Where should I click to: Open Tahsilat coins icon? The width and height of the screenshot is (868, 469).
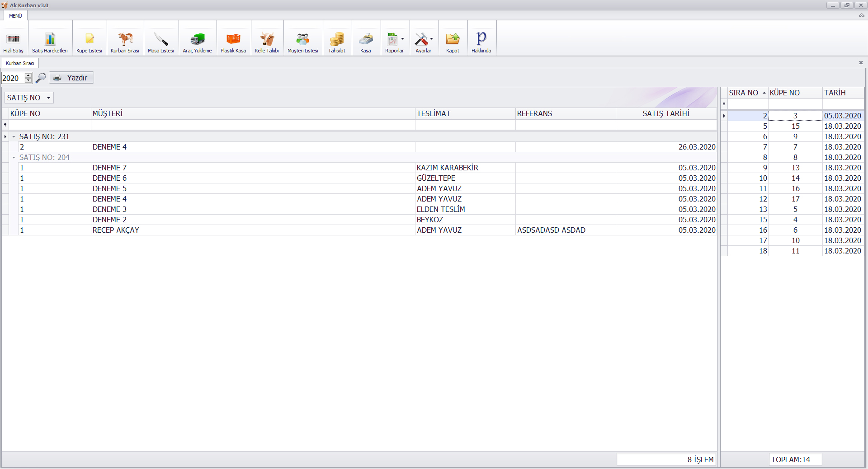point(336,39)
